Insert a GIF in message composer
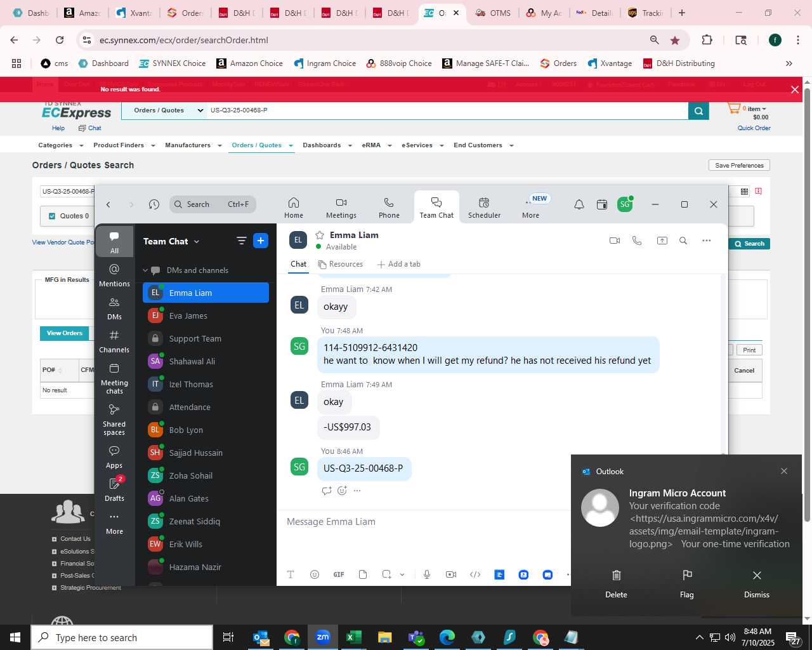812x650 pixels. (339, 574)
